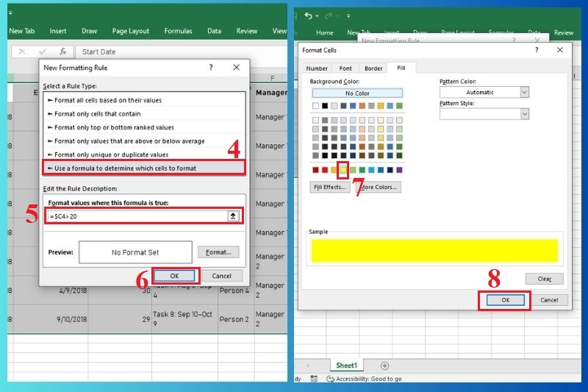The height and width of the screenshot is (392, 588).
Task: Click OK in the New Formatting Rule dialog
Action: coord(174,276)
